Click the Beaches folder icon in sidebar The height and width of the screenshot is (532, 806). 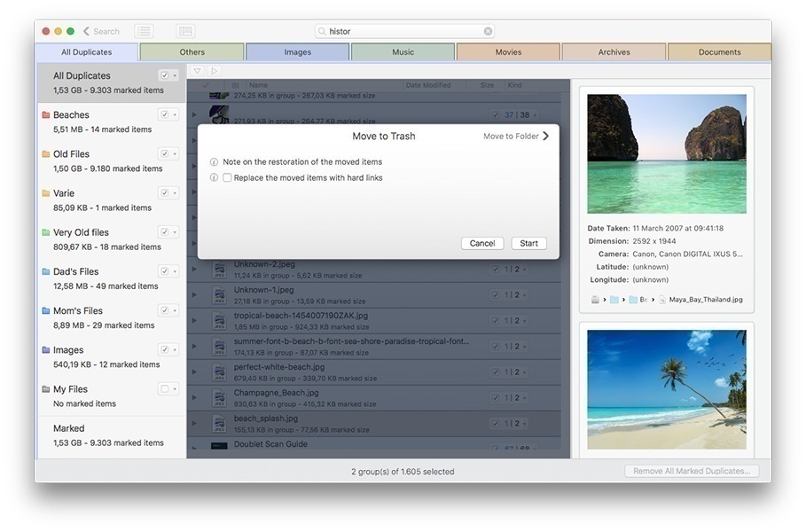[x=45, y=115]
